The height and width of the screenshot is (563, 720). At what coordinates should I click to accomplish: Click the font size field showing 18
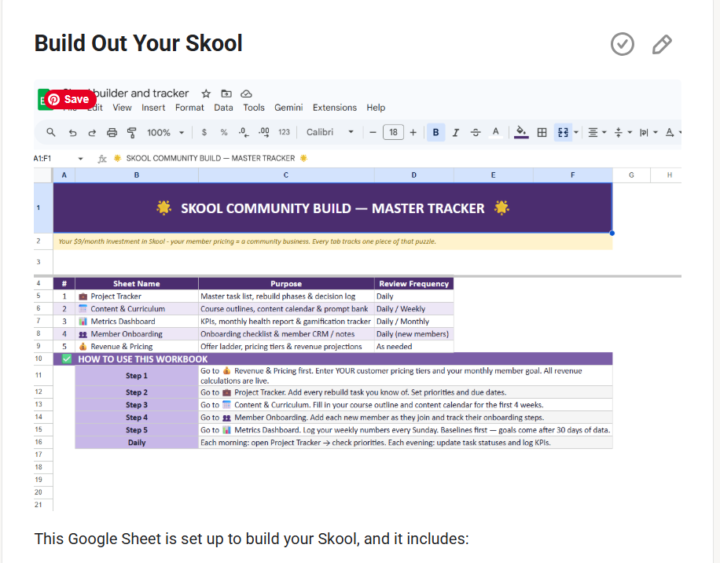tap(393, 132)
